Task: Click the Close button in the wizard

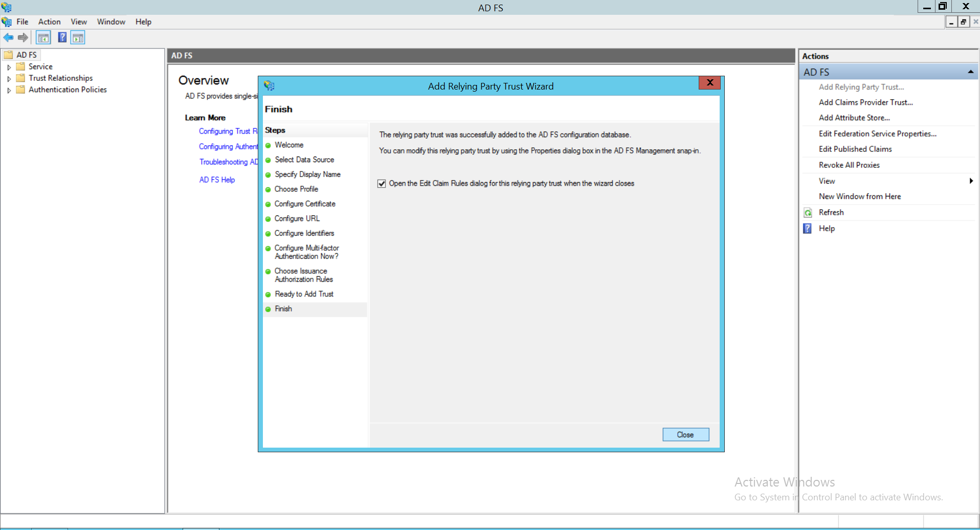Action: coord(685,434)
